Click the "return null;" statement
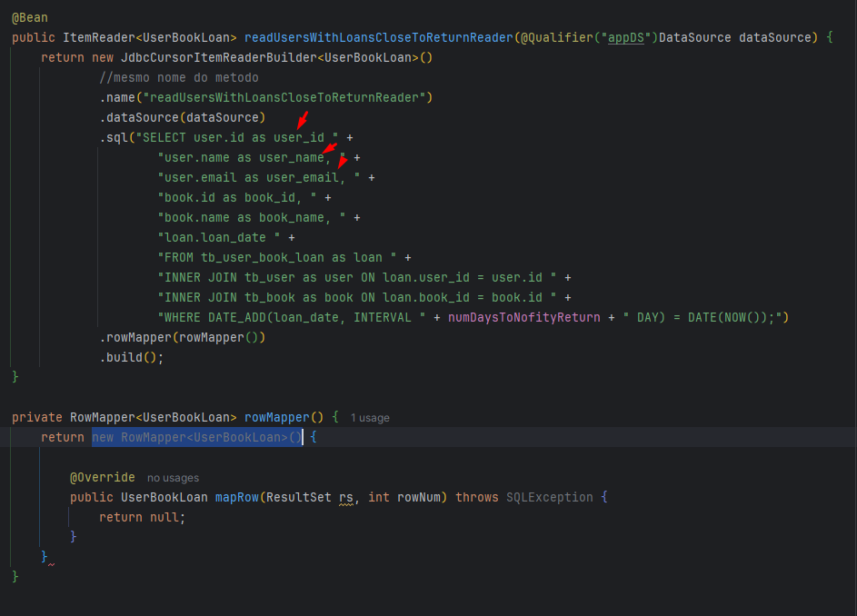This screenshot has width=857, height=616. (142, 517)
